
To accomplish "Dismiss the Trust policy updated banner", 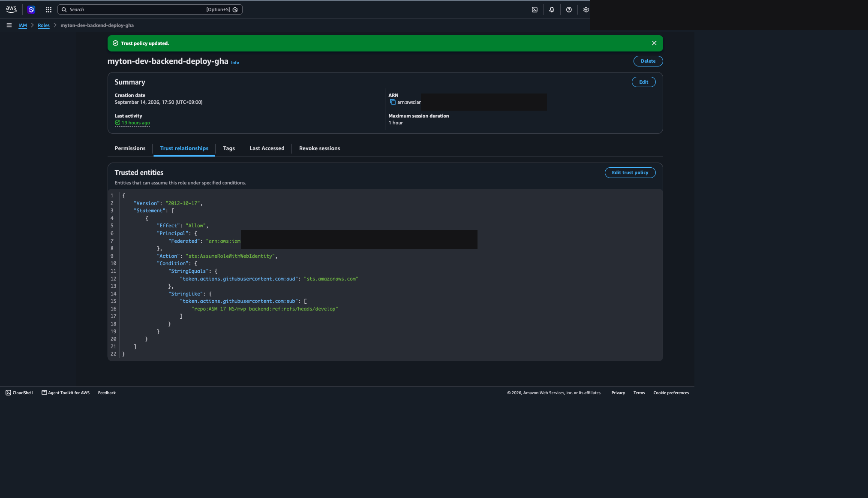I will (x=654, y=43).
